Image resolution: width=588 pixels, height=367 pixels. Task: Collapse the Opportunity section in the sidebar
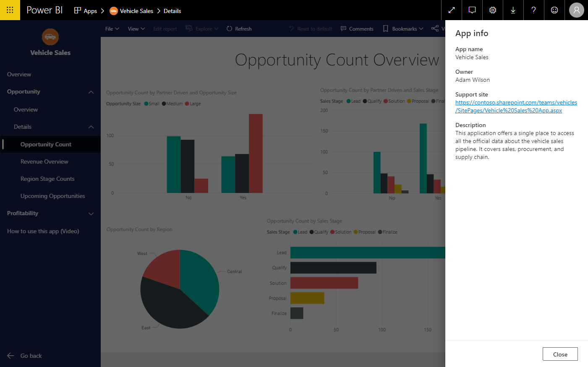click(x=91, y=91)
